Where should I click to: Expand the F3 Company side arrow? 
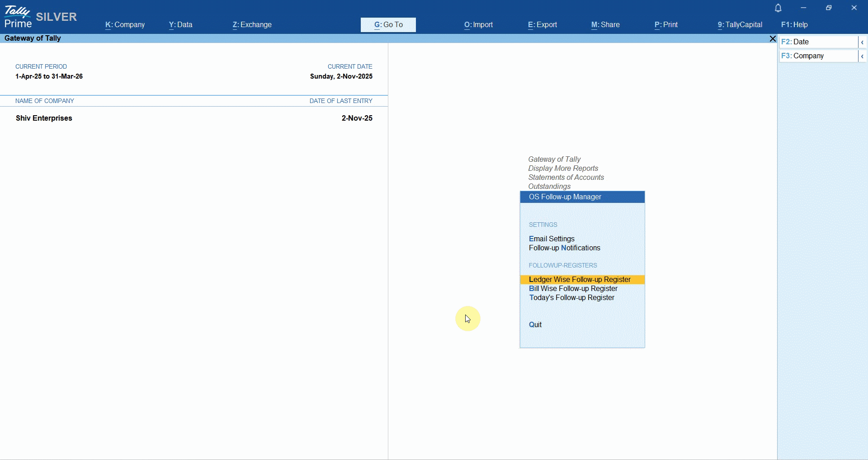[862, 56]
